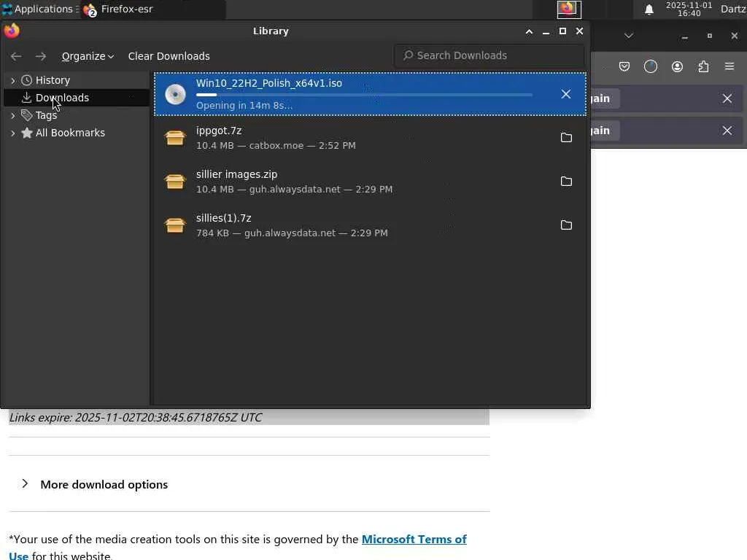Select Tags in the Library sidebar
Screen dimensions: 747x560
click(x=46, y=115)
